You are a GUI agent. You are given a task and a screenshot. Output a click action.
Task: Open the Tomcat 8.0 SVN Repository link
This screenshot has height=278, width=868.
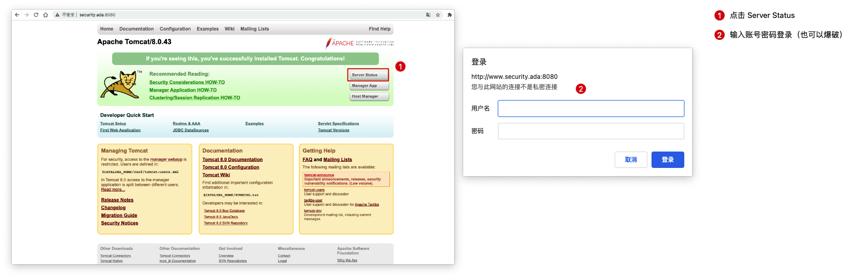[226, 223]
